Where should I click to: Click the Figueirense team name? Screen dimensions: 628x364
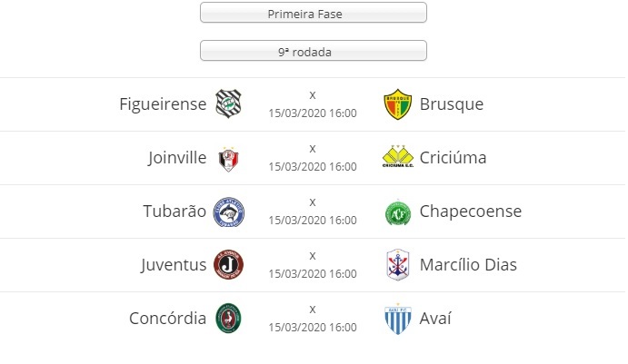[x=163, y=104]
